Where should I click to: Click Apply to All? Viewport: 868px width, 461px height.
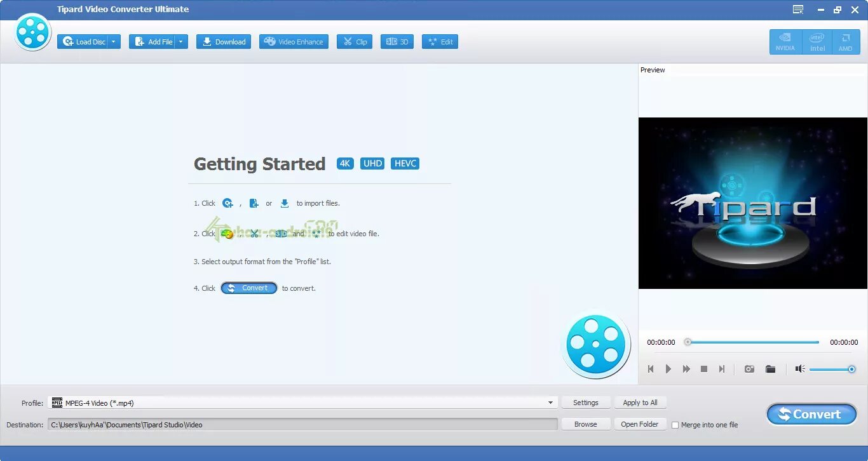[640, 402]
